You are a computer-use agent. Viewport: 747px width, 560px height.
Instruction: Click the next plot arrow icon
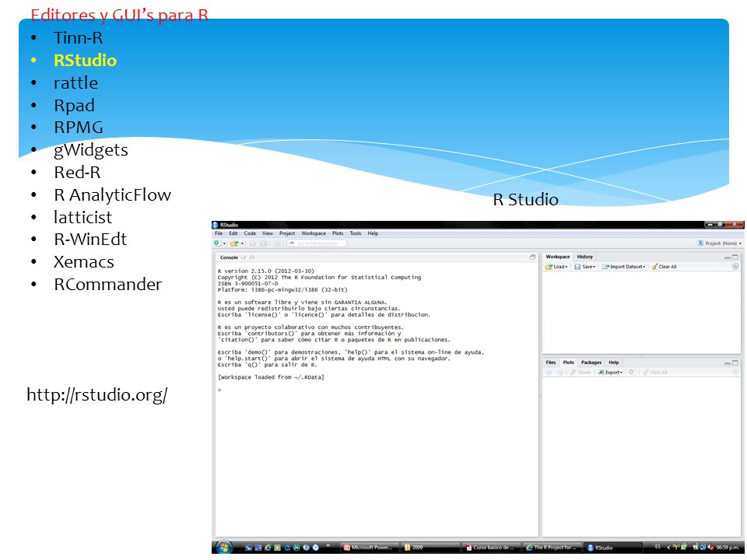[560, 373]
